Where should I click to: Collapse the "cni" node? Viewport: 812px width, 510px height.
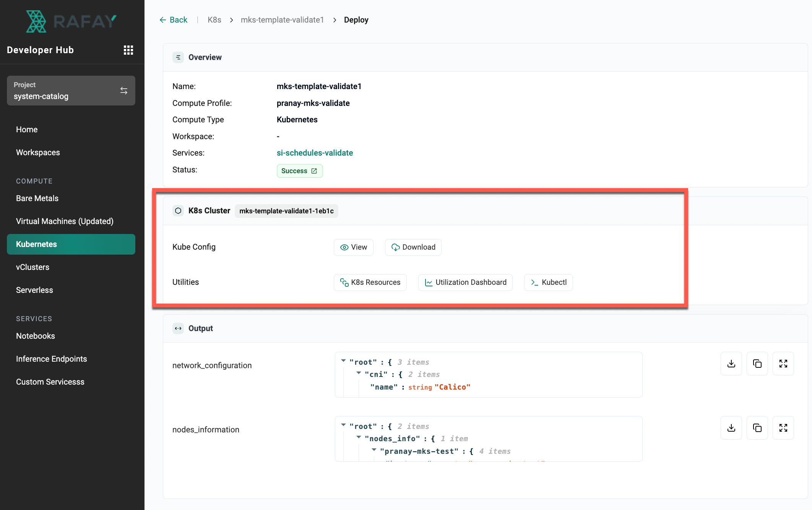tap(359, 373)
